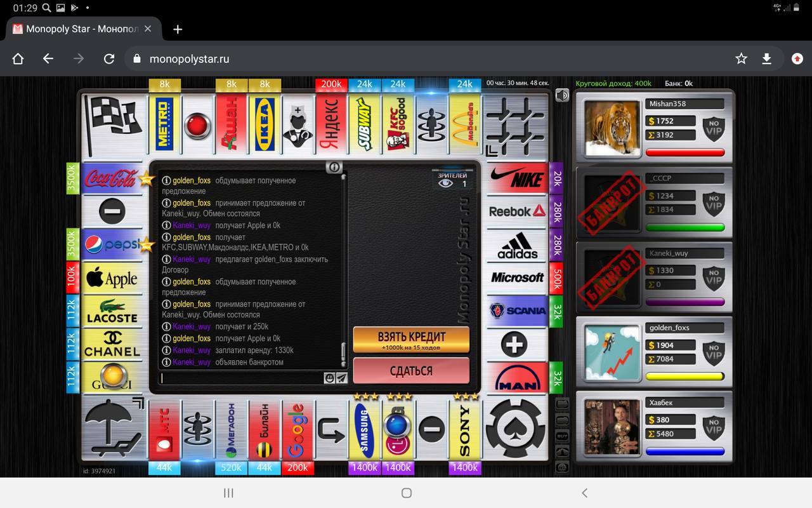Open the IKEA property tile
The width and height of the screenshot is (812, 508).
[265, 124]
